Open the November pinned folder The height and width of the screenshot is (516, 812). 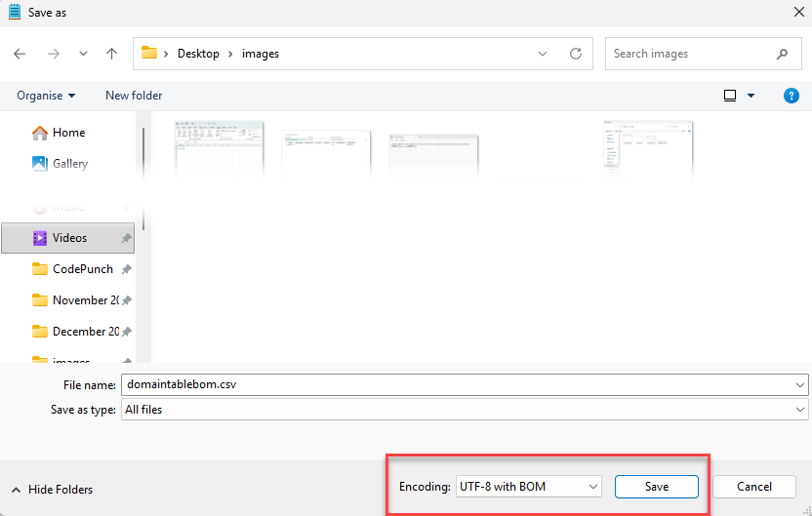pos(75,300)
